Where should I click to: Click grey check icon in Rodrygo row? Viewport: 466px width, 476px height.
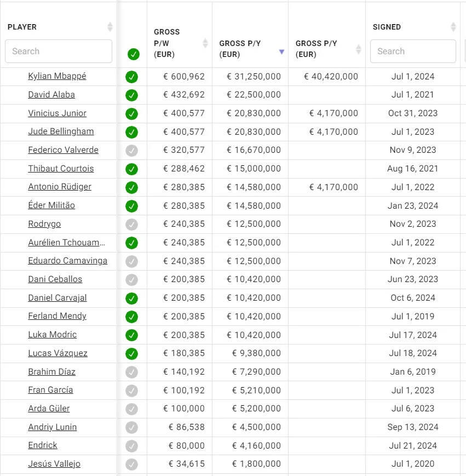pos(131,225)
